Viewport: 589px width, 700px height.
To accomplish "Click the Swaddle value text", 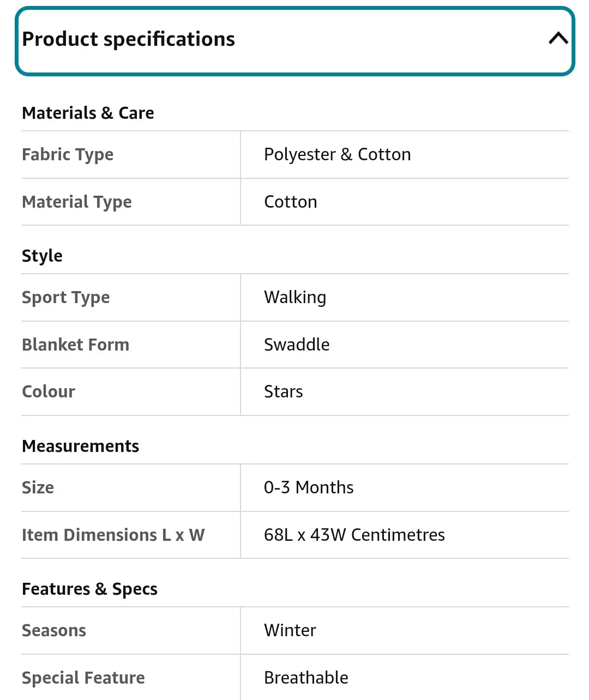I will point(297,345).
